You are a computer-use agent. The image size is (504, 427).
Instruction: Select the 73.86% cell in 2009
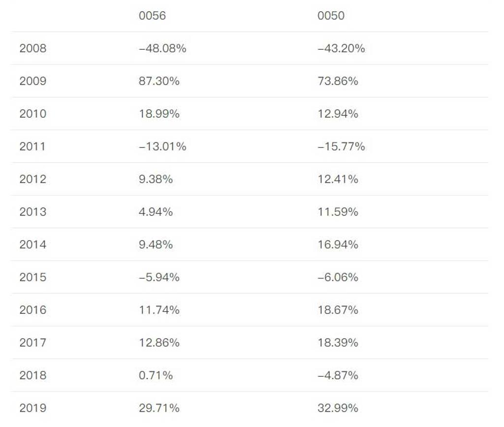pos(338,81)
